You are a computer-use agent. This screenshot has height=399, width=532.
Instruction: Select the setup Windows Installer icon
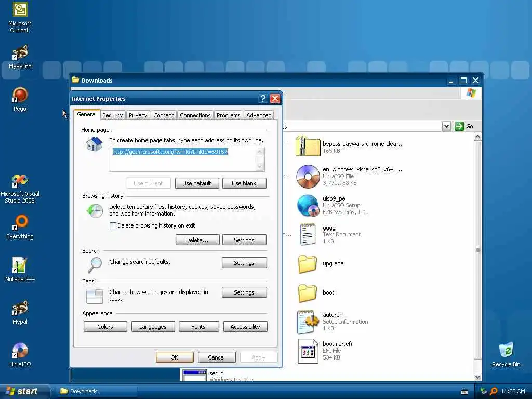[194, 375]
